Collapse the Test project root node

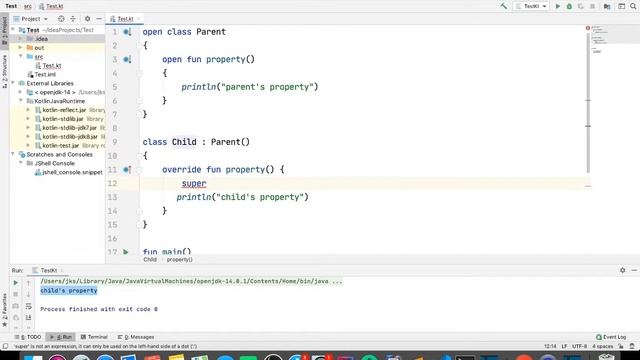[x=13, y=30]
